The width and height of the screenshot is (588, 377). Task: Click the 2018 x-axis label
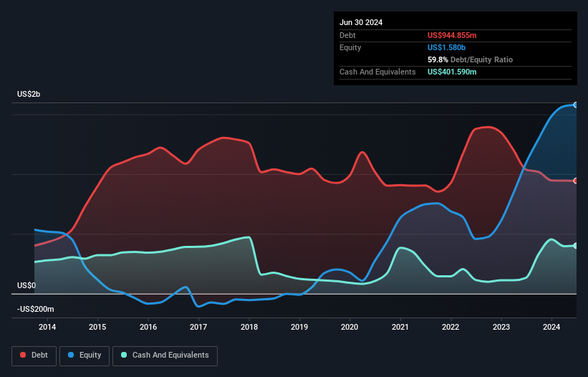click(249, 327)
